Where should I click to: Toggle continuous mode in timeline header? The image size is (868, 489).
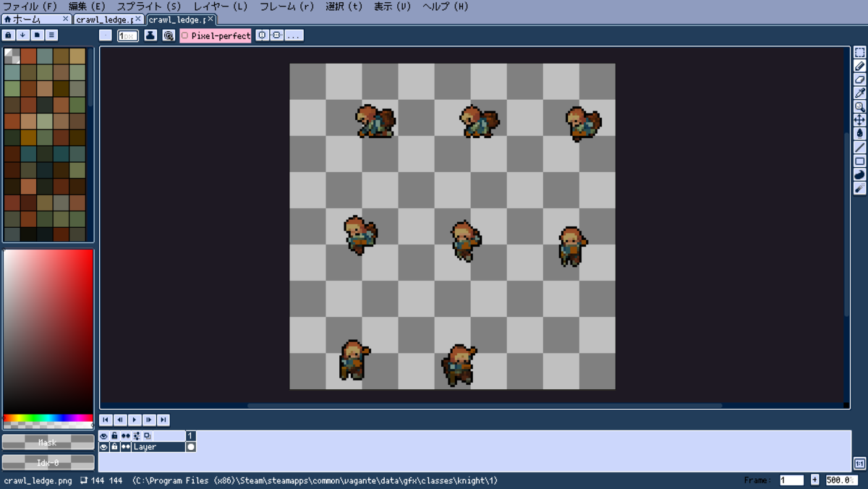(125, 436)
